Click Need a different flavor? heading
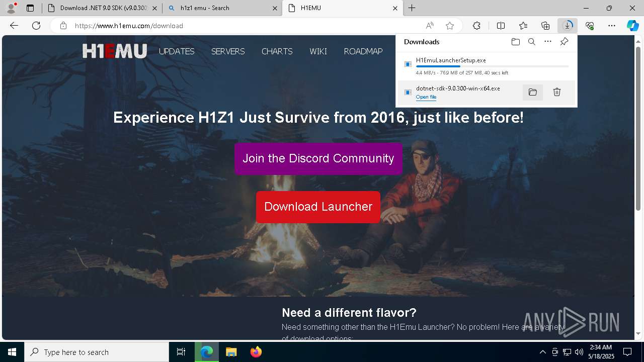Screen dimensions: 644x362 click(x=349, y=313)
